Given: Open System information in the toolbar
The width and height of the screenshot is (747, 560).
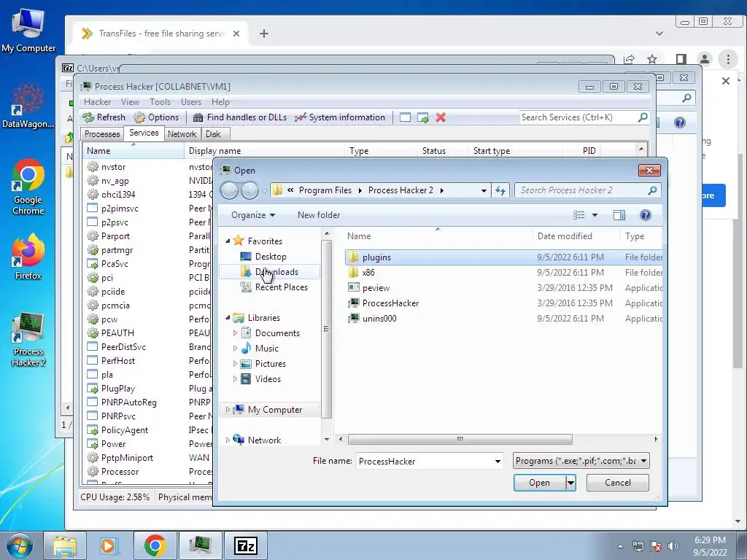Looking at the screenshot, I should (340, 117).
